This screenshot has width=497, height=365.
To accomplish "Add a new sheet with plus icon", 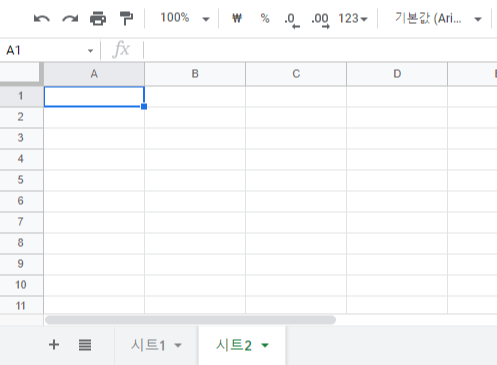I will [54, 345].
